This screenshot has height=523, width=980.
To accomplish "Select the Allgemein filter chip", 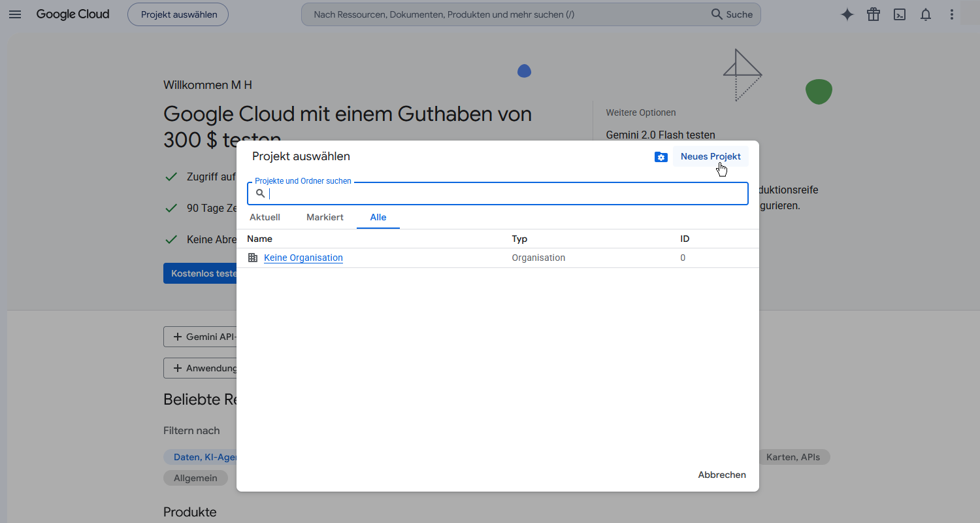I will tap(195, 478).
